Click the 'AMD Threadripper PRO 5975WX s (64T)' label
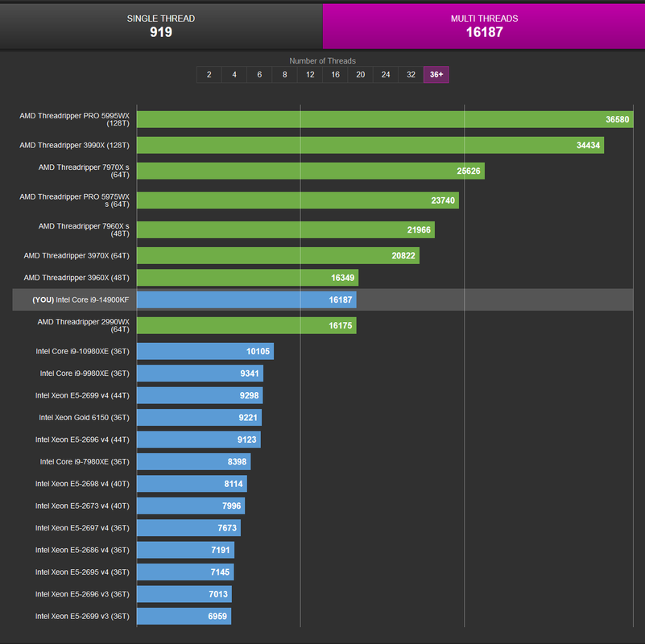Screen dimensions: 645x644 click(74, 200)
